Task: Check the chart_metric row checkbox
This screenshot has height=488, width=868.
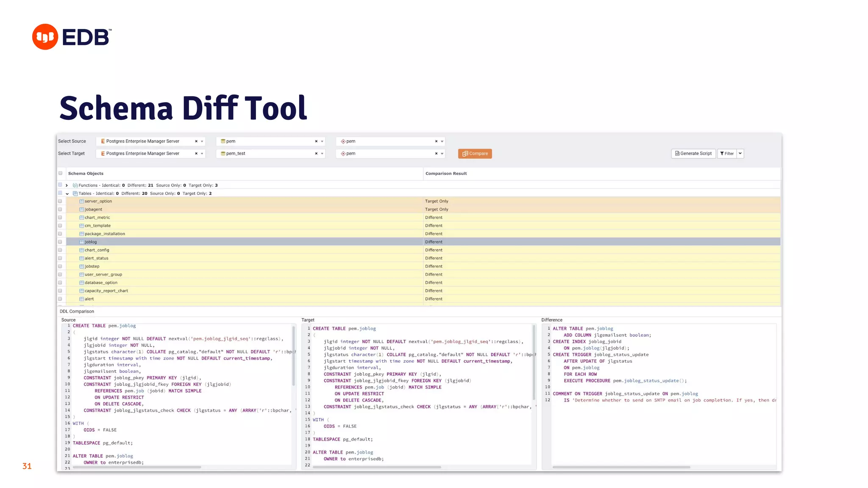Action: [60, 218]
